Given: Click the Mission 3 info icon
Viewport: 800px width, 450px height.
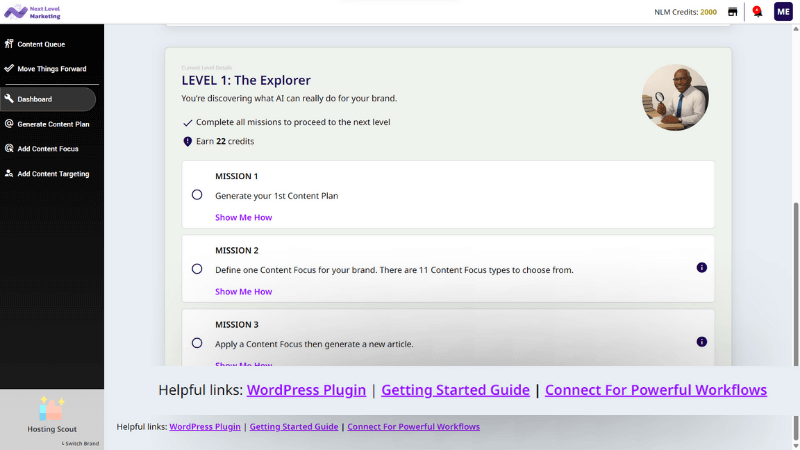Looking at the screenshot, I should [701, 342].
